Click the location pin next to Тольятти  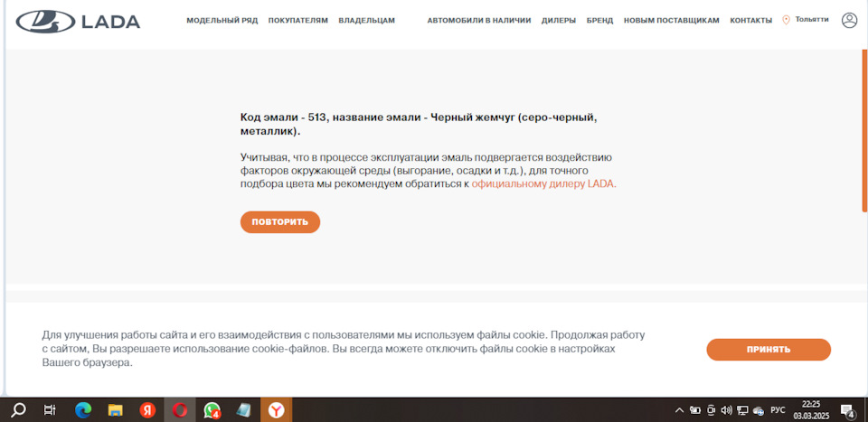[786, 20]
